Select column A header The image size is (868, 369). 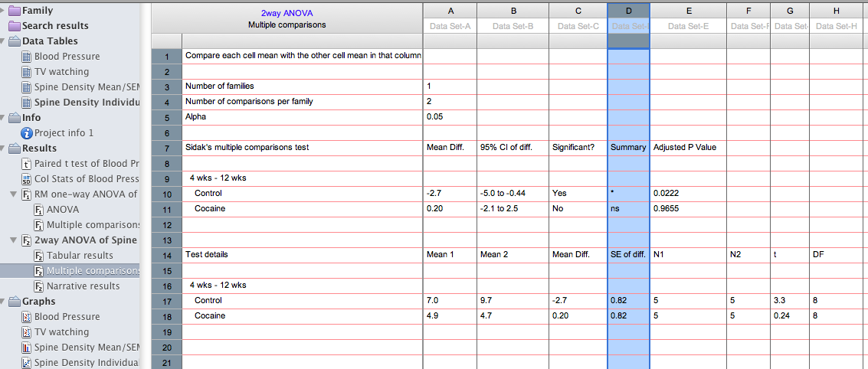pos(449,11)
